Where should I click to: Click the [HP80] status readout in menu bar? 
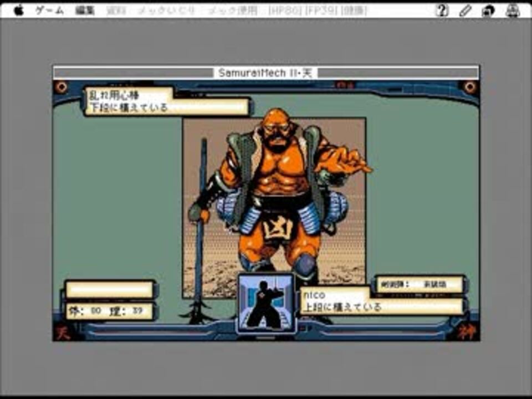[x=285, y=11]
